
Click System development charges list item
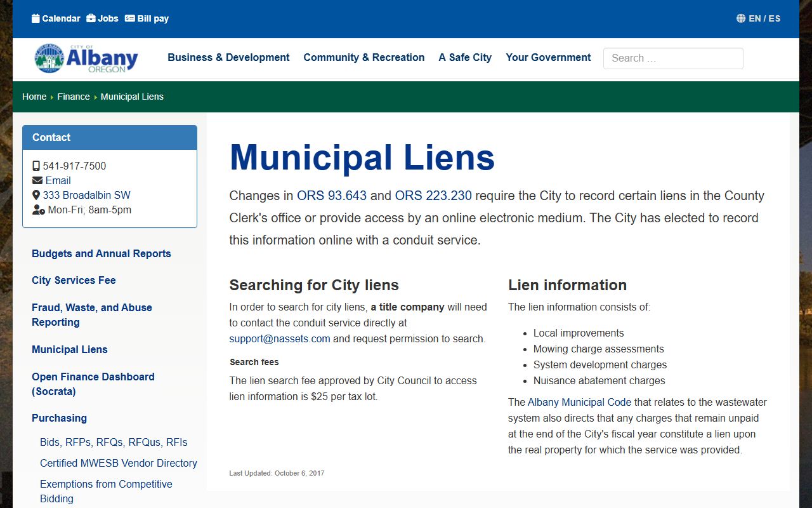tap(600, 364)
